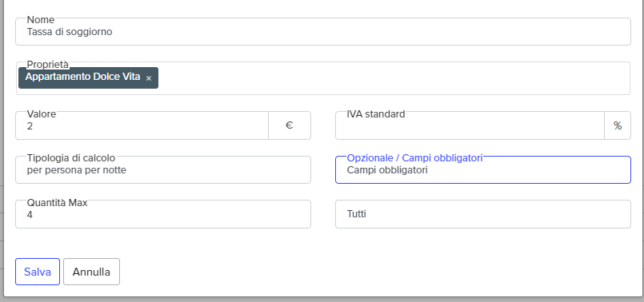Click the percent symbol beside IVA standard
Image resolution: width=644 pixels, height=302 pixels.
click(x=618, y=125)
